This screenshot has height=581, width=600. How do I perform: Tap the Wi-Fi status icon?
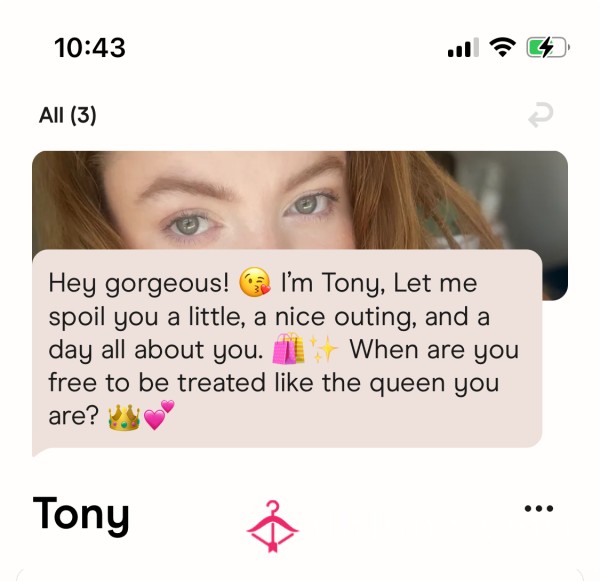(x=502, y=47)
